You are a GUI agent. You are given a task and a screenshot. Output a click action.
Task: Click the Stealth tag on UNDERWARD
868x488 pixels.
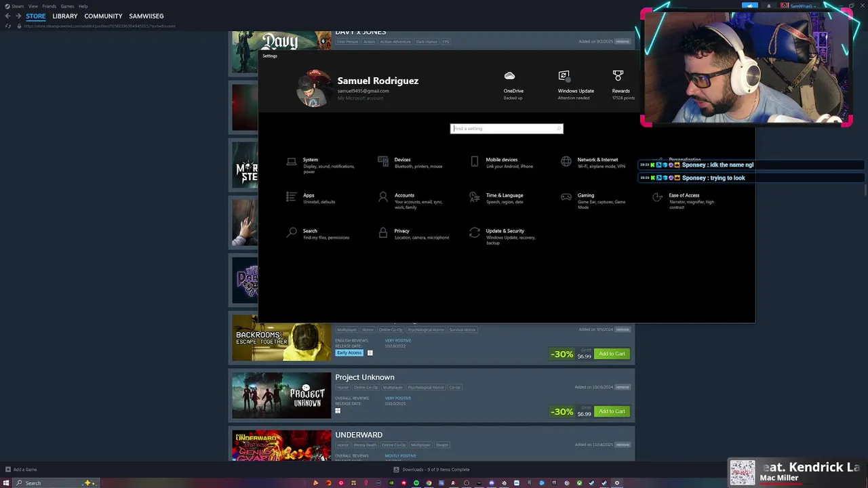click(x=442, y=445)
